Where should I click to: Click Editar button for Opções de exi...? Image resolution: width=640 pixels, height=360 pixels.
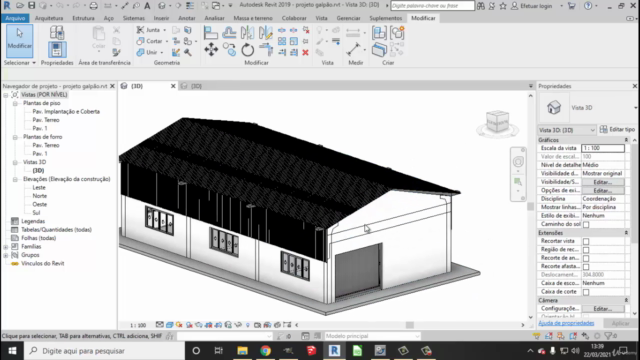click(602, 191)
